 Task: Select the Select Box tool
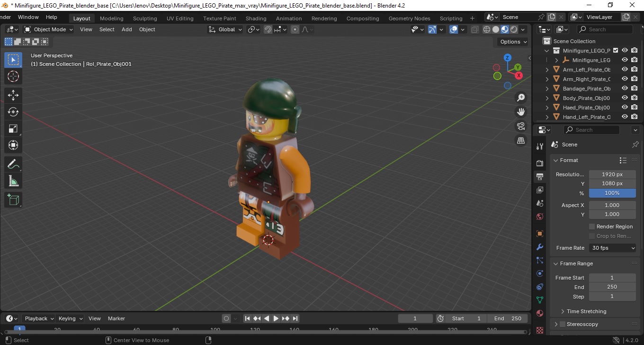point(13,60)
